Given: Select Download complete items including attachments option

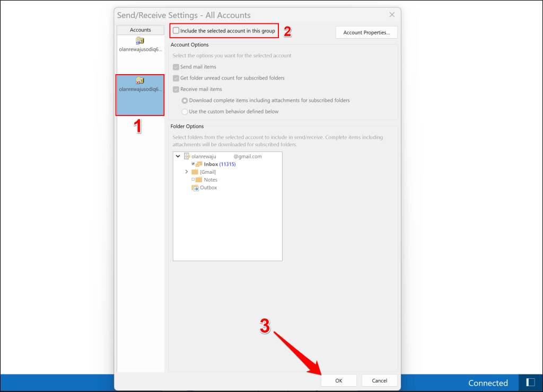Looking at the screenshot, I should click(185, 101).
